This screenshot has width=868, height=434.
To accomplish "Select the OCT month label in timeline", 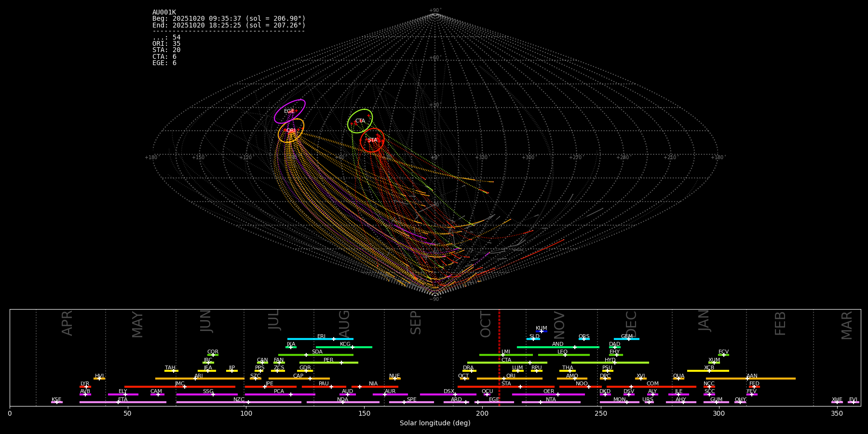I will pyautogui.click(x=486, y=324).
